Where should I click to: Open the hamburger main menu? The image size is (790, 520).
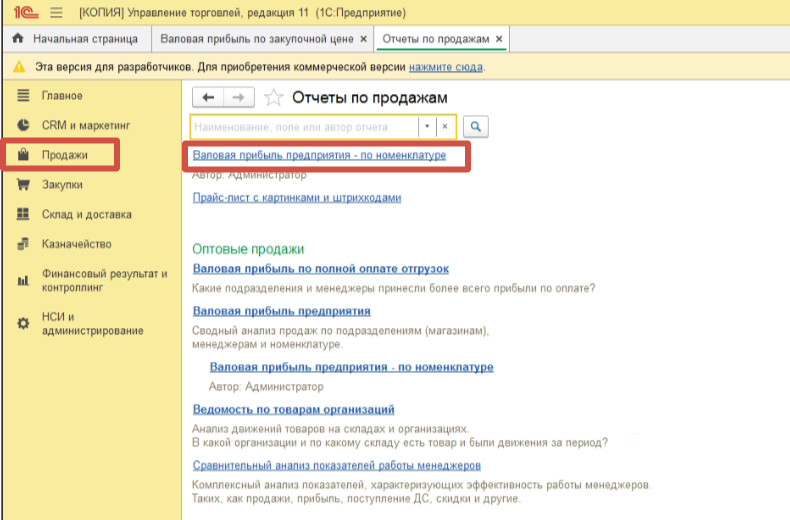pos(56,12)
